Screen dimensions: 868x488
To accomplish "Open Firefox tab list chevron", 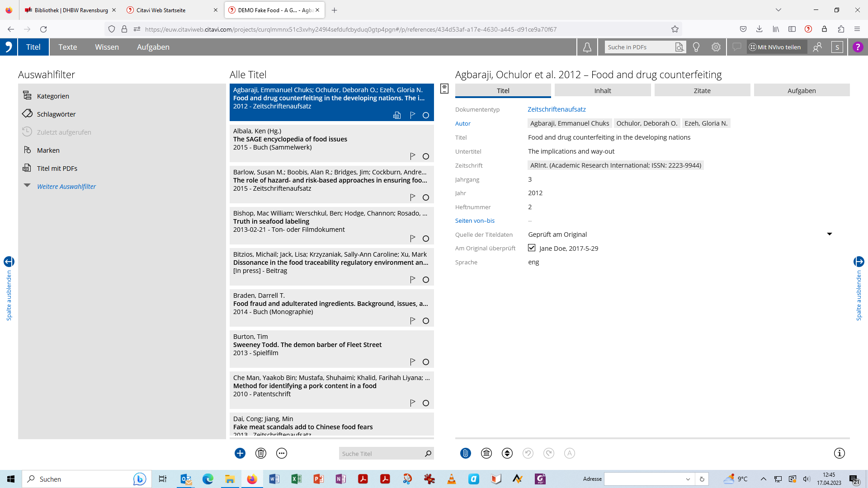I will click(778, 10).
